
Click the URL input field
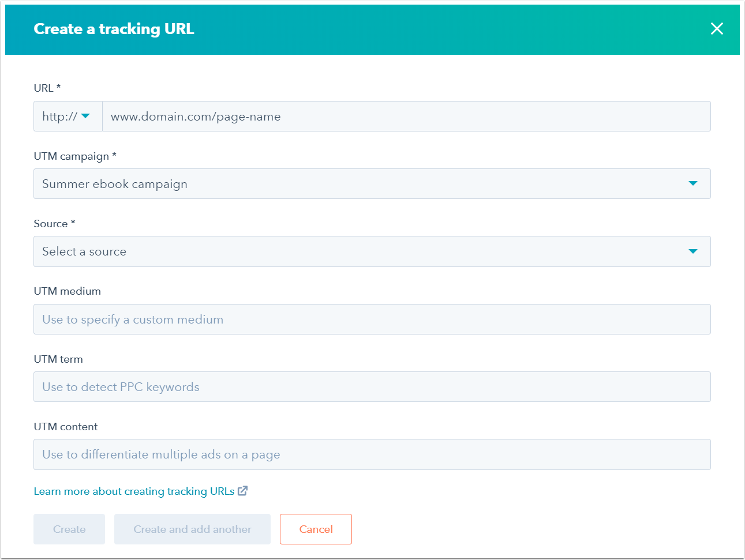coord(406,116)
